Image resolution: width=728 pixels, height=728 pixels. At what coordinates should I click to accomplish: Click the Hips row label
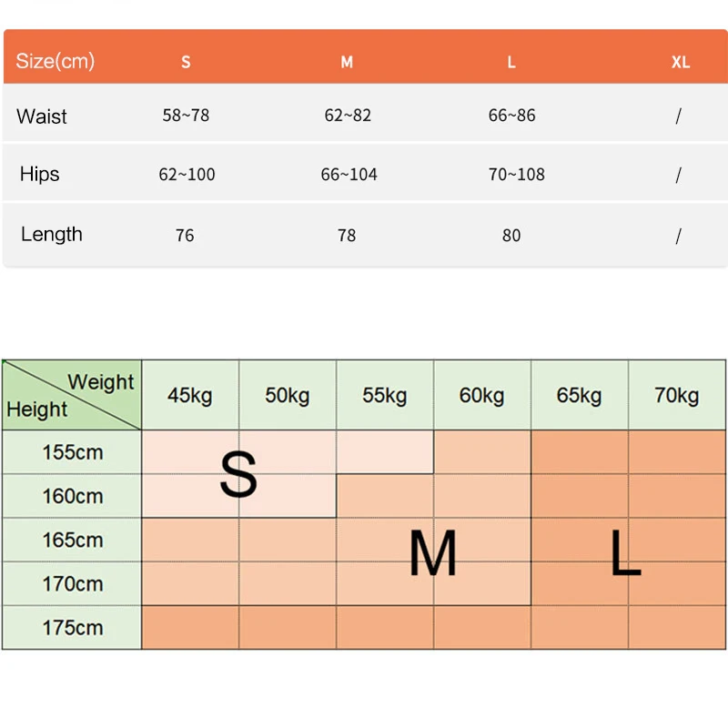(40, 174)
